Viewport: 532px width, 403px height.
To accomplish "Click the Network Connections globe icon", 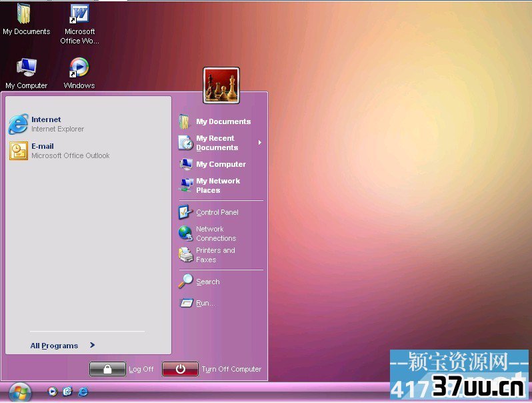I will click(x=185, y=234).
